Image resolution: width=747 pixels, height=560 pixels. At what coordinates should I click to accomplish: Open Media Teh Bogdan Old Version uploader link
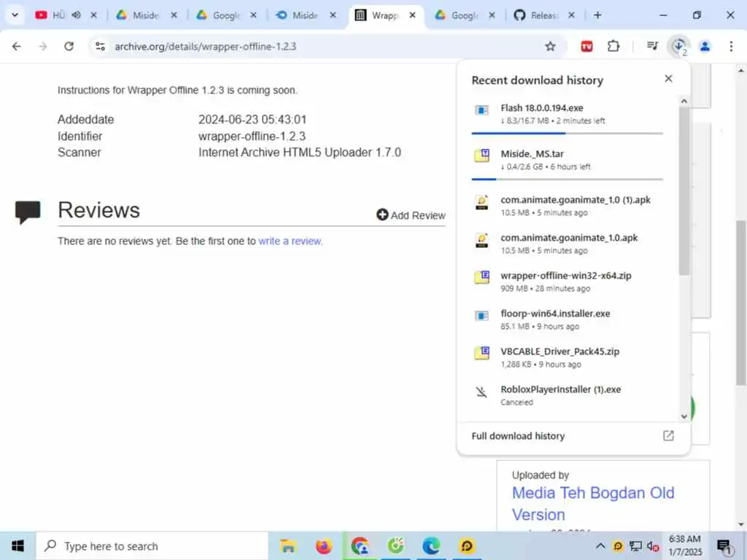592,503
